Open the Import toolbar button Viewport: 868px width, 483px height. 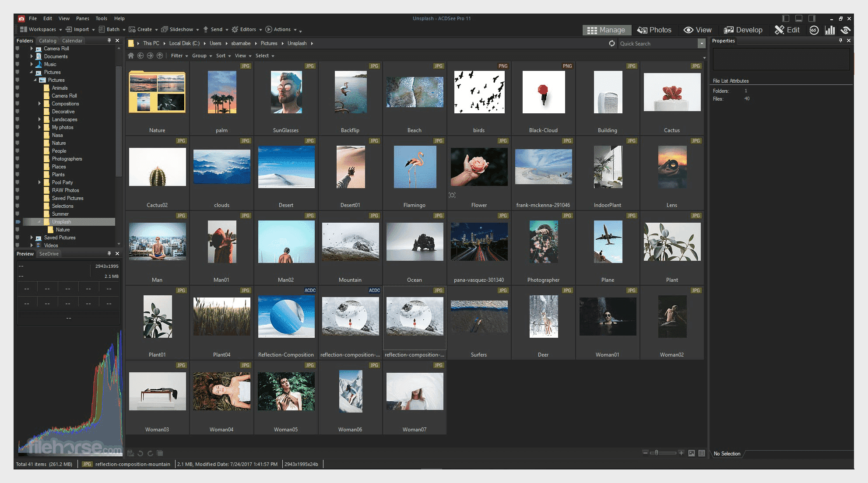coord(80,29)
